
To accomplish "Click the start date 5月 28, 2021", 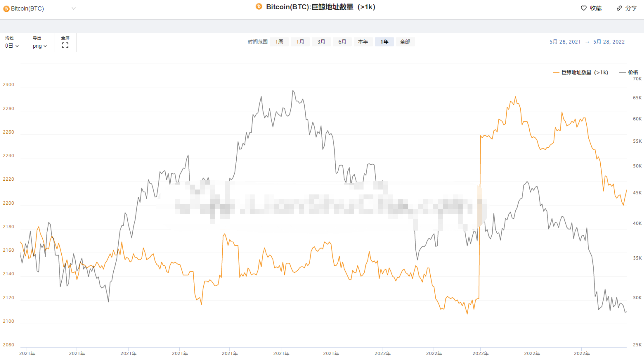I will point(565,42).
